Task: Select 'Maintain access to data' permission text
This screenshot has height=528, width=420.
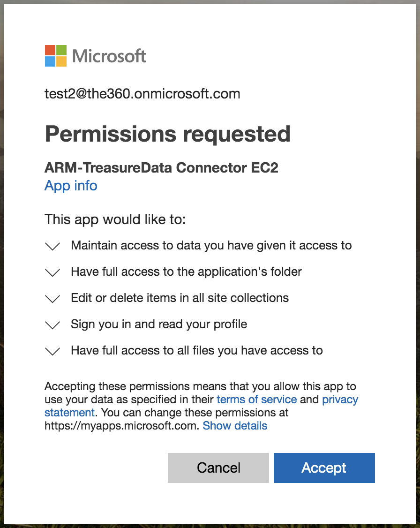Action: click(x=211, y=245)
